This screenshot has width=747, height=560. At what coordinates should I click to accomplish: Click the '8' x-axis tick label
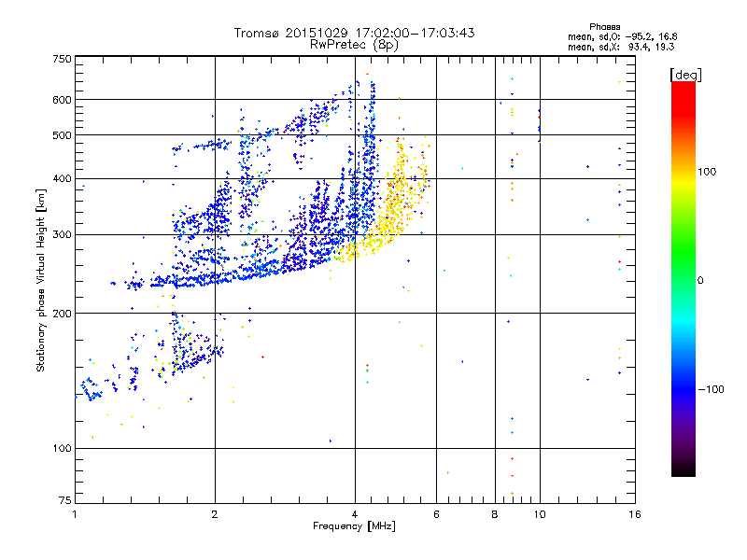pyautogui.click(x=495, y=514)
